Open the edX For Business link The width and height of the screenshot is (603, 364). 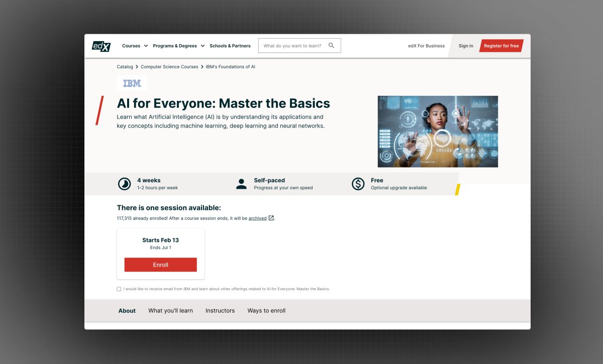[426, 46]
